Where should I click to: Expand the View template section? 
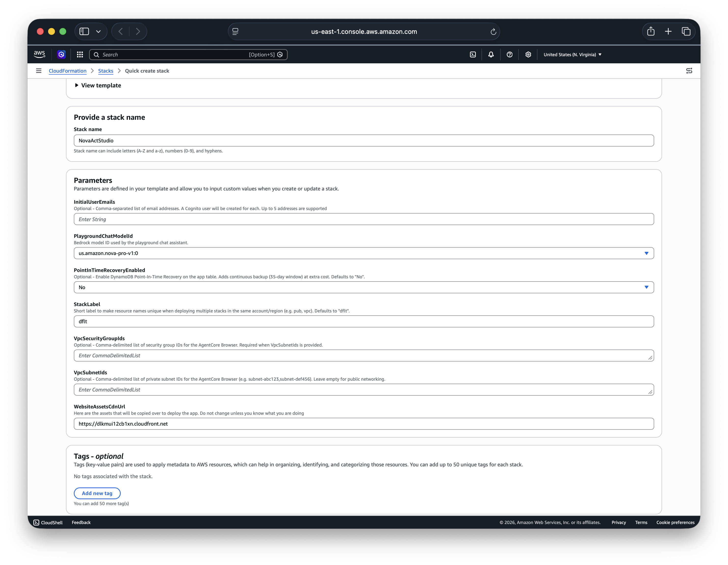(98, 85)
